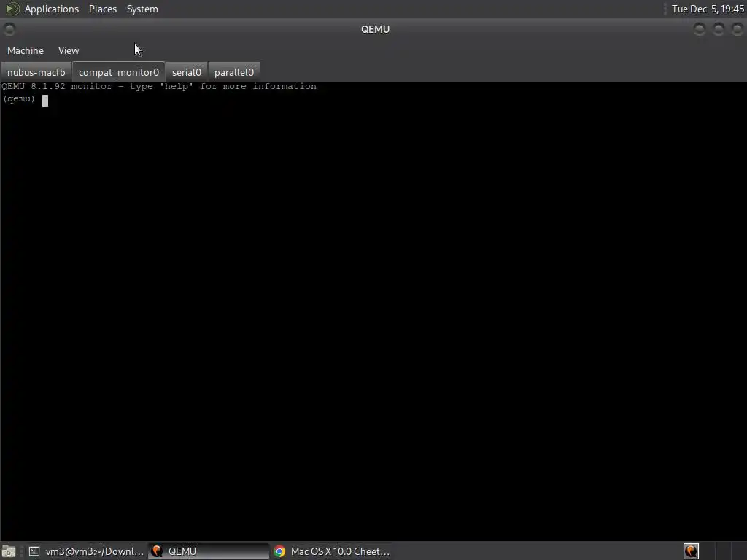Open the Machine menu in QEMU
The image size is (747, 560).
[x=26, y=50]
